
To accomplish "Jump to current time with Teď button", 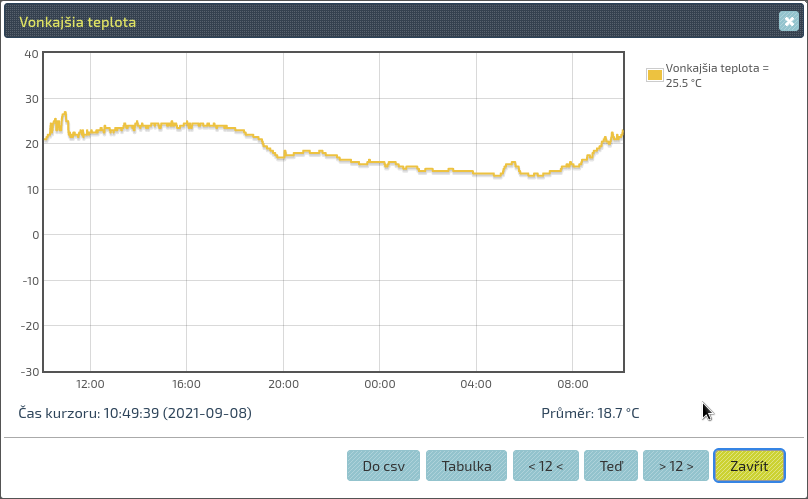I will [x=611, y=465].
